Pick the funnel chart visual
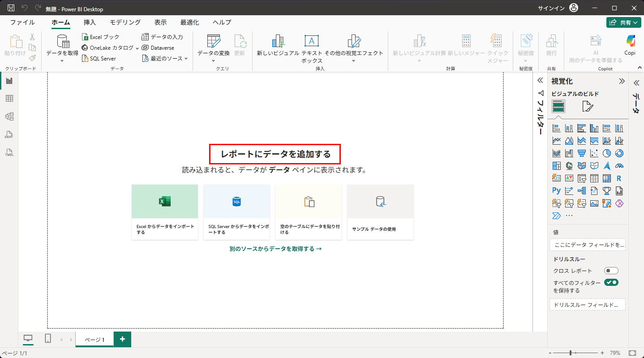The height and width of the screenshot is (358, 644). [x=582, y=153]
